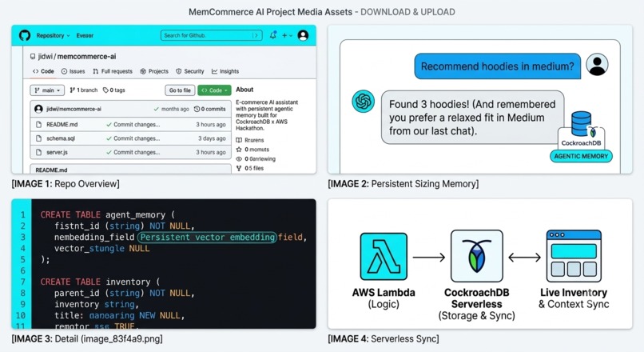Click file icon next to README.md
This screenshot has height=352, width=644.
pyautogui.click(x=38, y=125)
